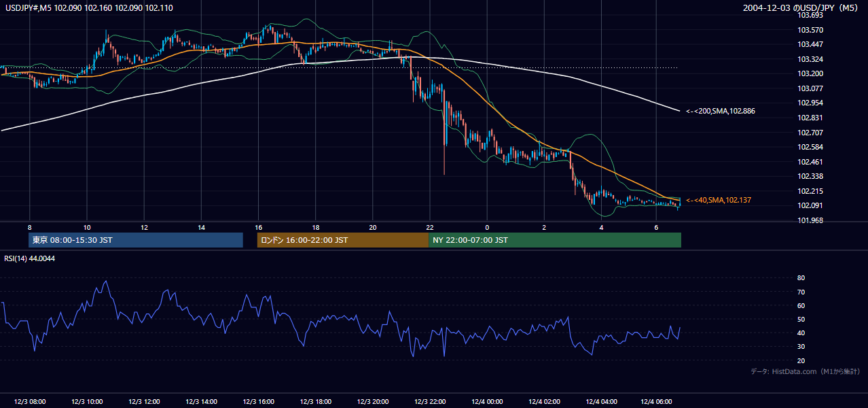868x408 pixels.
Task: Select the London 16:00-22:00 JST session bar
Action: click(343, 240)
